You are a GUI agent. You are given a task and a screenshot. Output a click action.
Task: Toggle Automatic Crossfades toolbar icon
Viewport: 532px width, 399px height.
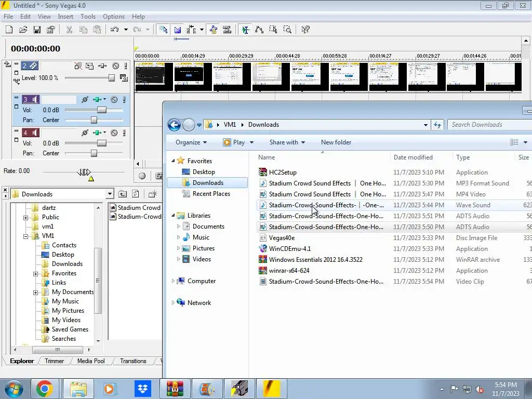pyautogui.click(x=178, y=30)
